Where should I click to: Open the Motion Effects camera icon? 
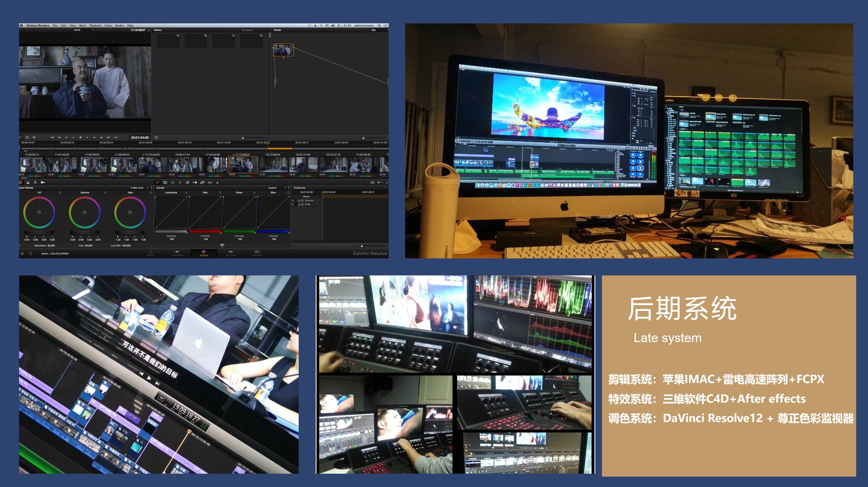pyautogui.click(x=43, y=183)
